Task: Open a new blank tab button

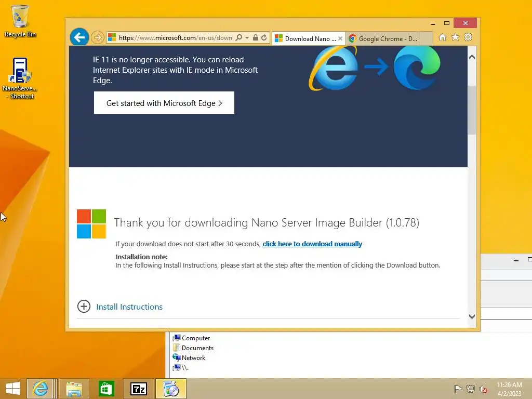Action: 426,38
